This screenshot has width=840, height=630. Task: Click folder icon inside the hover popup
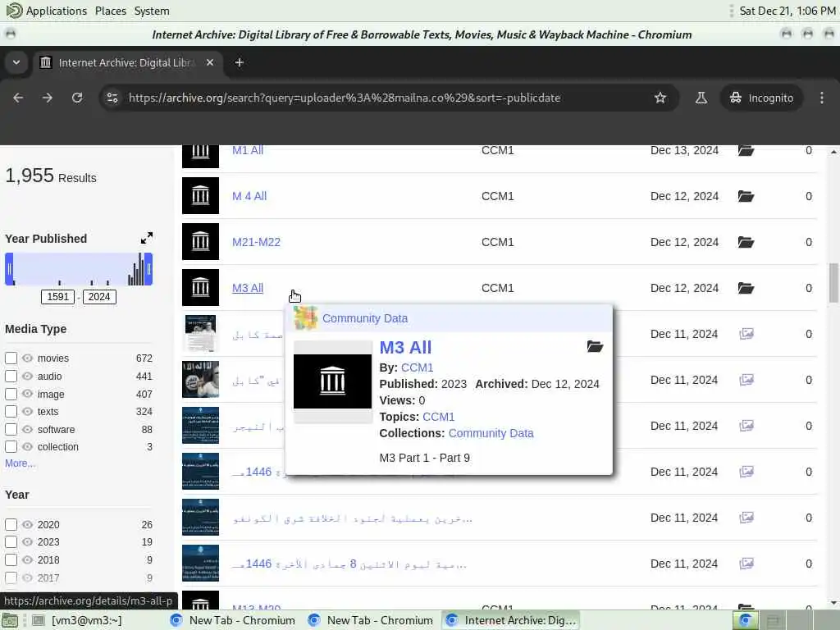595,347
